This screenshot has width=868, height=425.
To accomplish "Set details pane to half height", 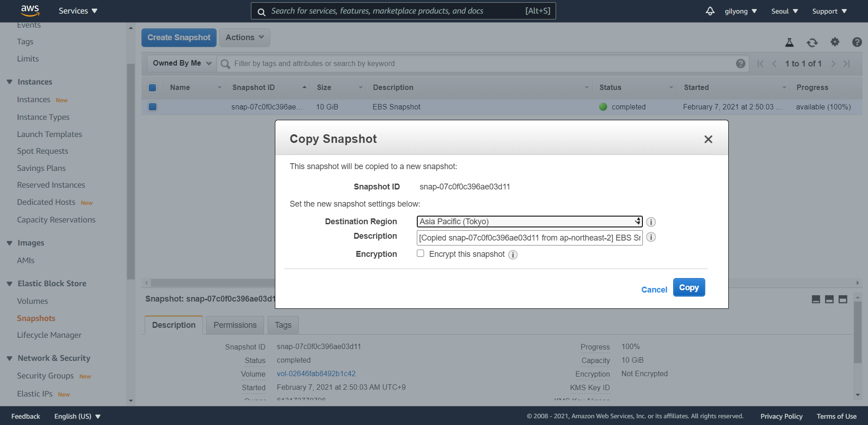I will click(x=829, y=299).
